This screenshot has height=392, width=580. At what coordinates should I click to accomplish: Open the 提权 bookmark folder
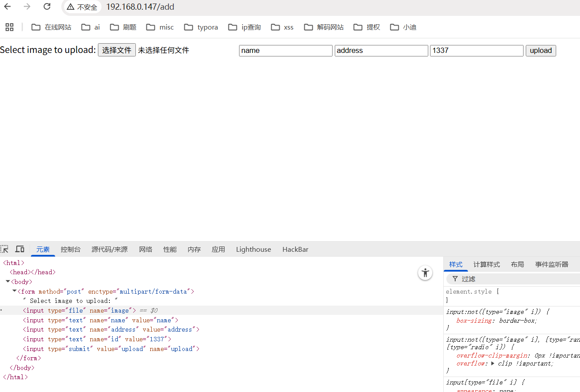[367, 27]
